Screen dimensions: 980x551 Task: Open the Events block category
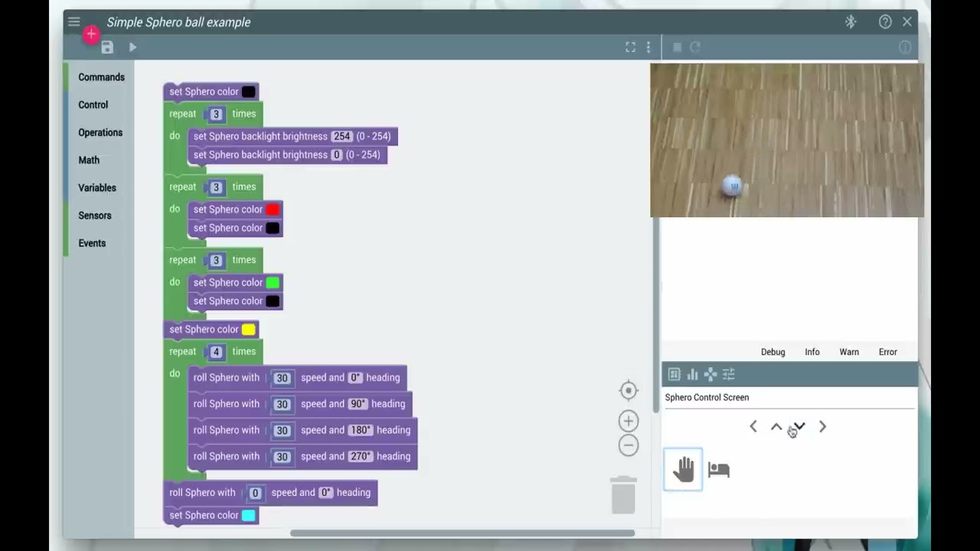click(92, 243)
